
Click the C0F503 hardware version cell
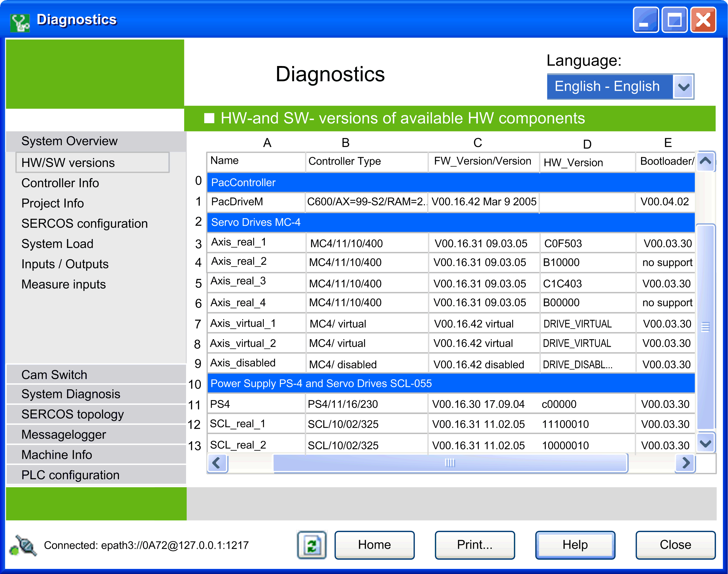tap(588, 243)
